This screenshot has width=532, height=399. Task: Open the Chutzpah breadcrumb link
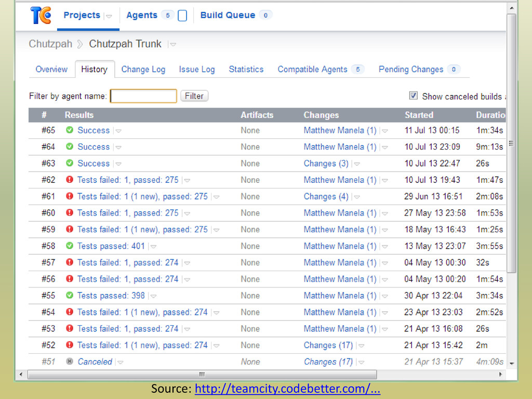50,44
